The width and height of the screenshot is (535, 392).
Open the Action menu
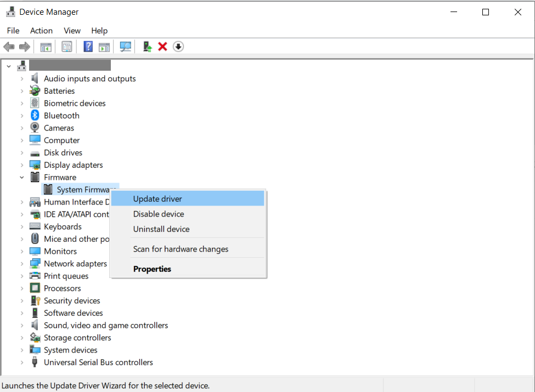pyautogui.click(x=41, y=31)
